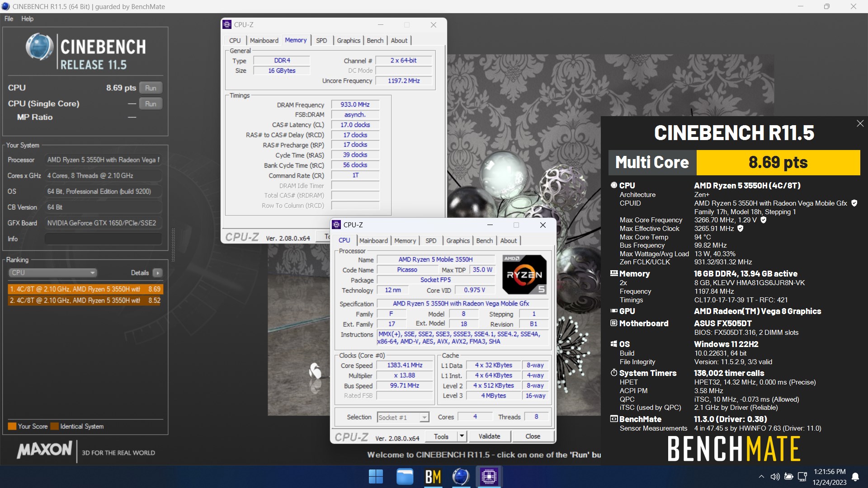Click the empty Info field in Cinebench

(x=103, y=239)
